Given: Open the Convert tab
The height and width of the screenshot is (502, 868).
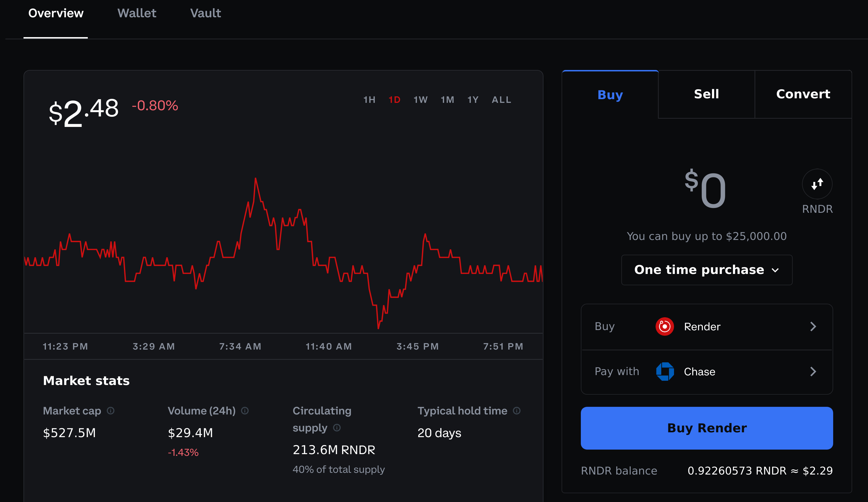Looking at the screenshot, I should (x=803, y=94).
